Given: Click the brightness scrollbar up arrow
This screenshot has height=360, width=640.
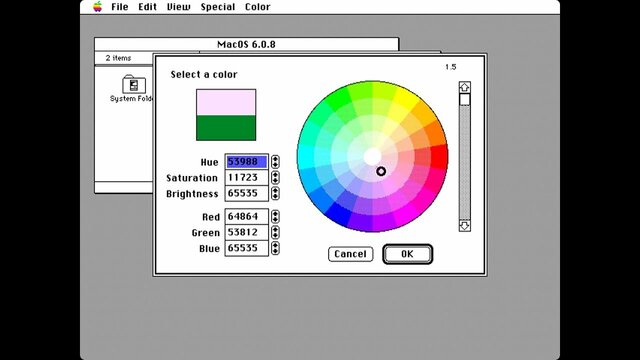Looking at the screenshot, I should (x=464, y=87).
